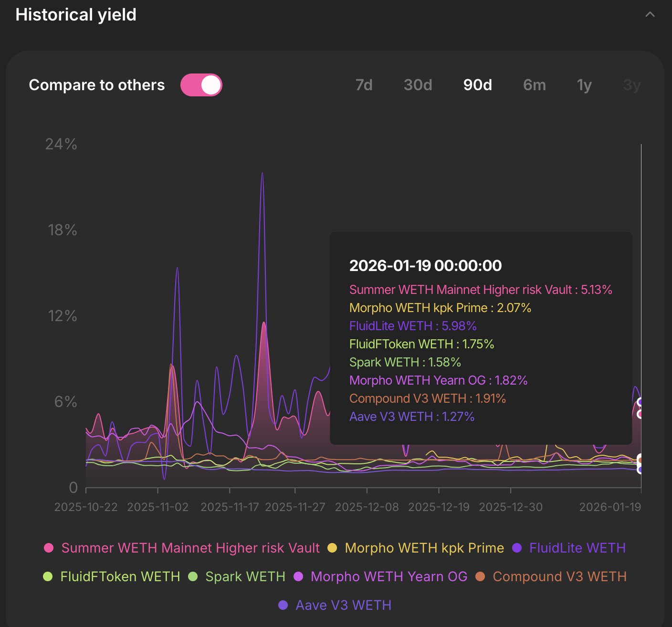Click the Spark WETH legend label
Viewport: 672px width, 627px height.
click(245, 576)
